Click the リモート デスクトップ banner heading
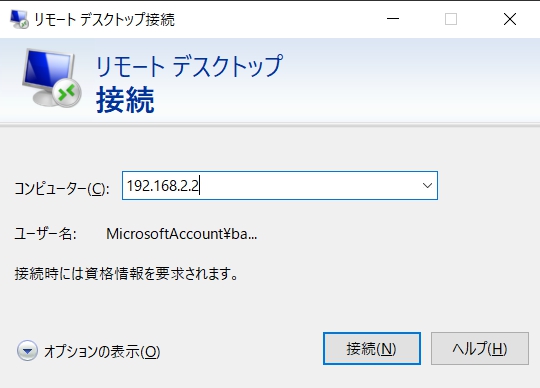Image resolution: width=540 pixels, height=388 pixels. pos(189,66)
